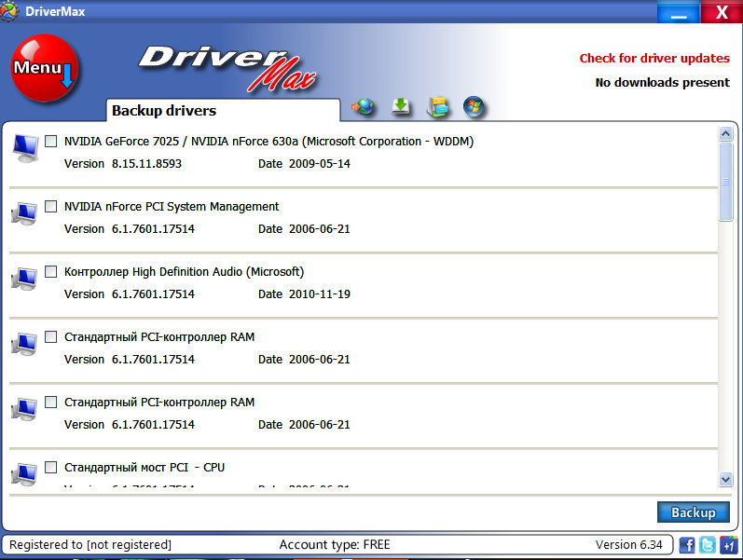Image resolution: width=743 pixels, height=560 pixels.
Task: Check the NVIDIA nForce PCI System Management checkbox
Action: tap(50, 207)
